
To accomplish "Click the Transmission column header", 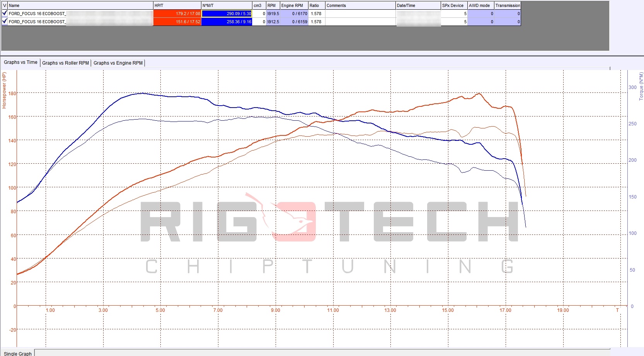I will tap(508, 5).
